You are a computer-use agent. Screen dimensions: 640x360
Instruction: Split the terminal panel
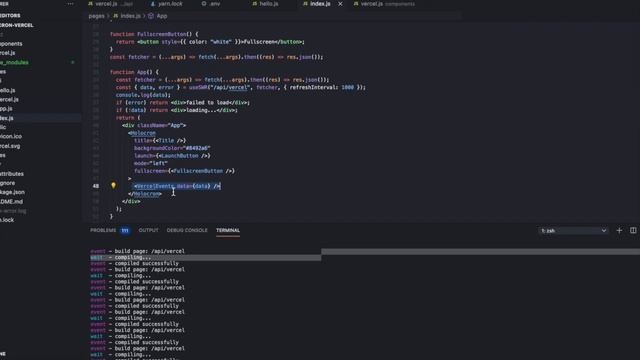point(633,231)
